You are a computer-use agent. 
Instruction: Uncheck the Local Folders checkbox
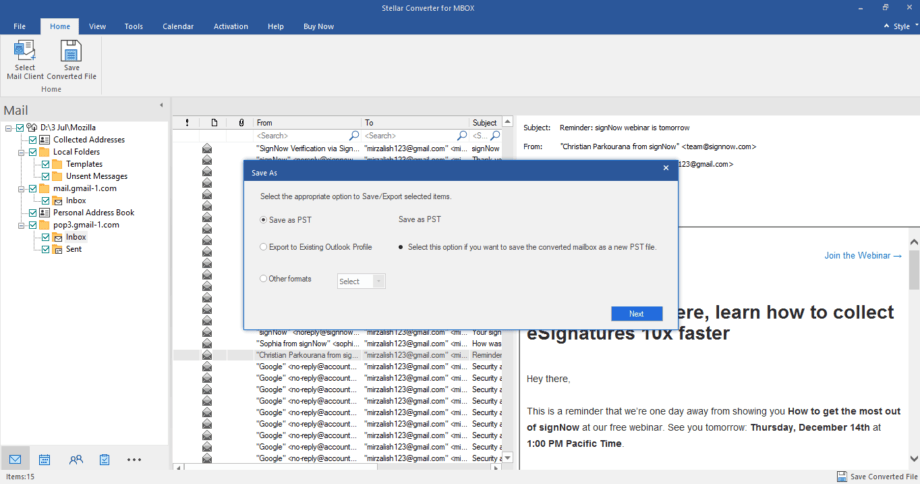click(33, 152)
